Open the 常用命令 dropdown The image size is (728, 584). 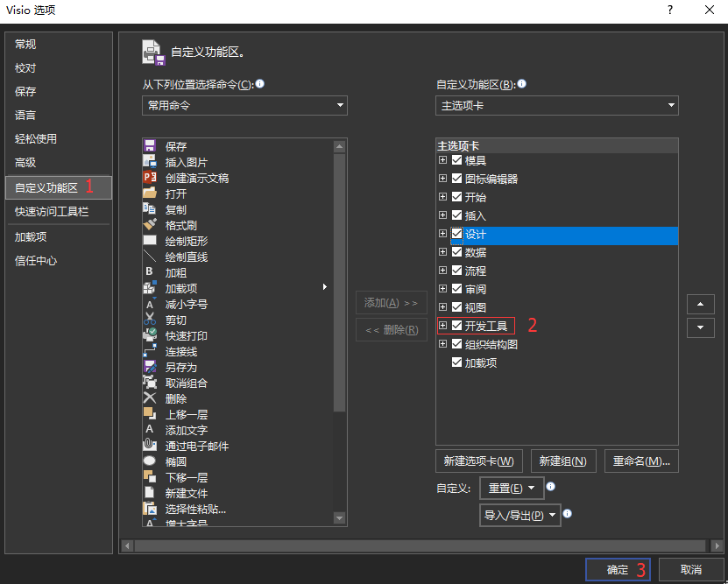pos(244,105)
